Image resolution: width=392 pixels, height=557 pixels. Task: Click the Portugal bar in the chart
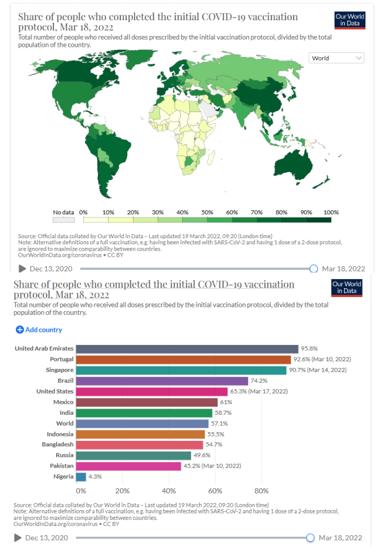tap(183, 360)
